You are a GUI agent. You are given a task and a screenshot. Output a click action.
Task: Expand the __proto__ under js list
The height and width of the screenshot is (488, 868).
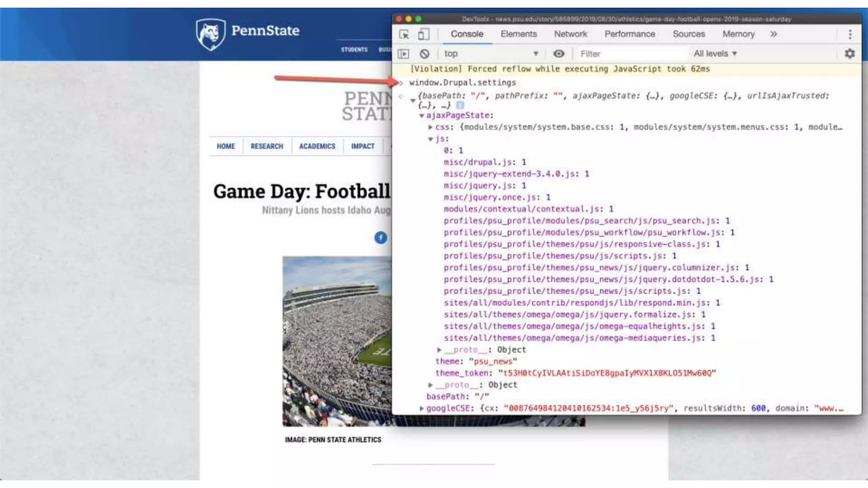coord(439,350)
